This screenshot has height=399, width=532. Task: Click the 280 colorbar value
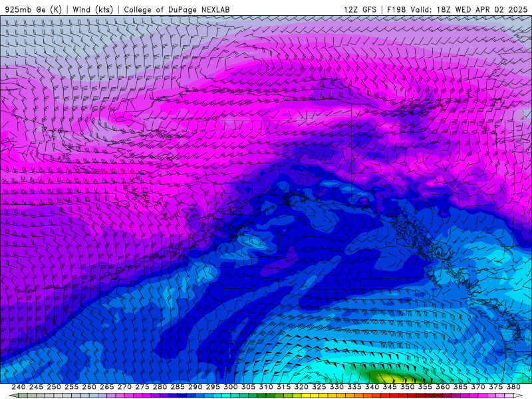tap(160, 387)
